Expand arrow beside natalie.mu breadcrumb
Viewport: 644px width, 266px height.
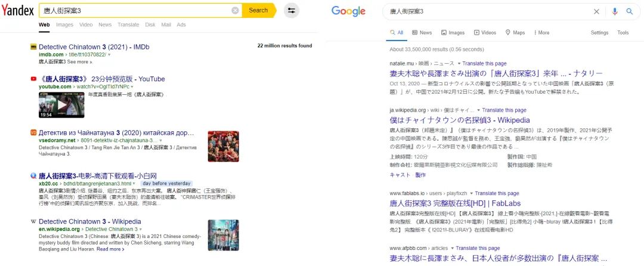pyautogui.click(x=459, y=64)
